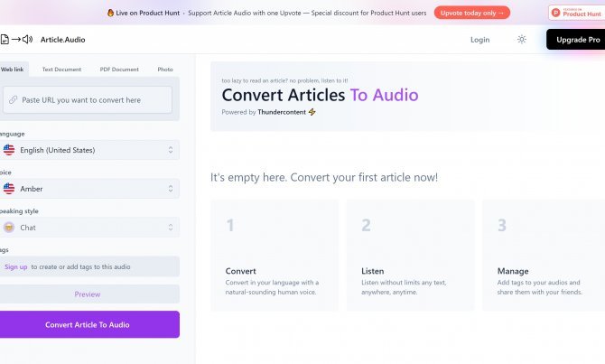
Task: Click the Article.Audio brand name
Action: tap(63, 40)
